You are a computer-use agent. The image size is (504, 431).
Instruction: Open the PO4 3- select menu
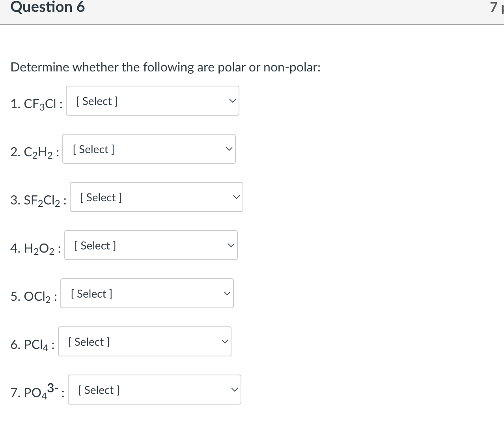[x=155, y=390]
